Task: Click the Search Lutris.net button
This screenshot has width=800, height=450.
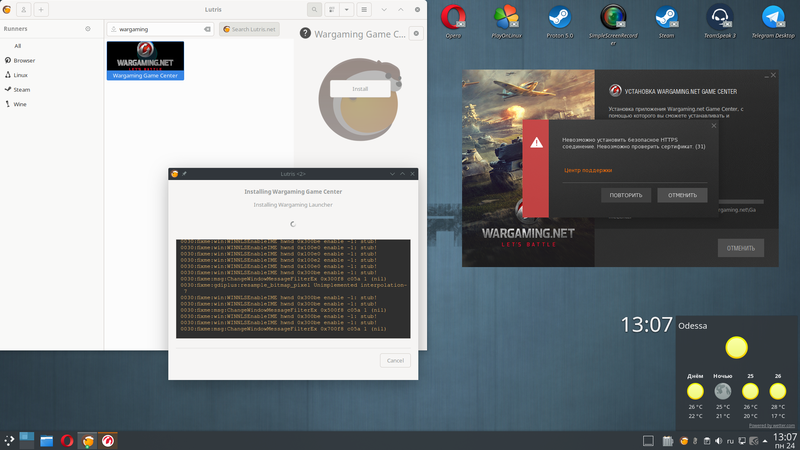Action: pyautogui.click(x=249, y=29)
